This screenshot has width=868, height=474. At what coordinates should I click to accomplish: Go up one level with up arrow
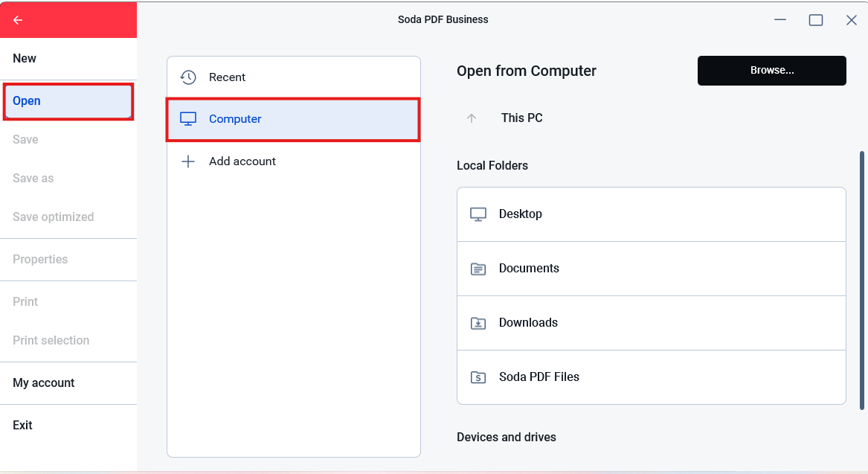(472, 118)
